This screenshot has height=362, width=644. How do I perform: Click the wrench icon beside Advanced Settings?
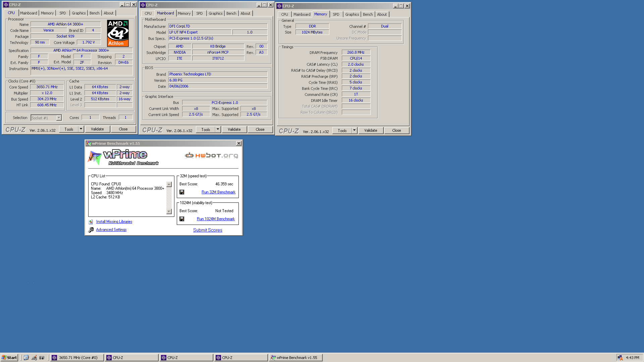(x=91, y=230)
